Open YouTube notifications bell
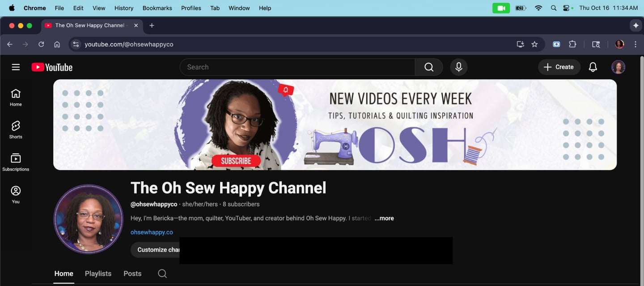The width and height of the screenshot is (644, 286). [593, 67]
